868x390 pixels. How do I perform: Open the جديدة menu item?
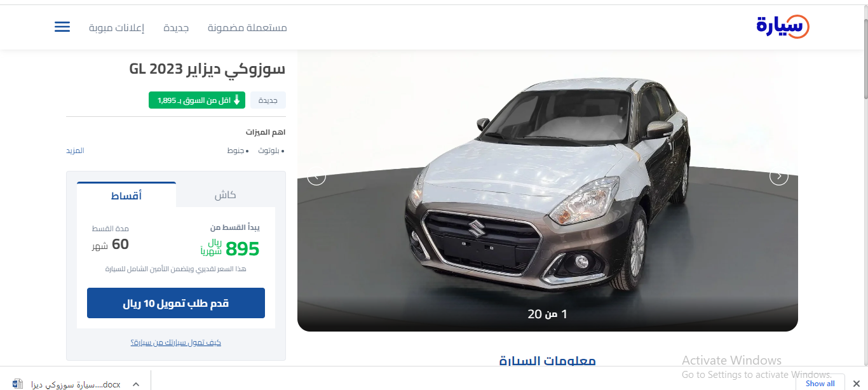point(176,28)
